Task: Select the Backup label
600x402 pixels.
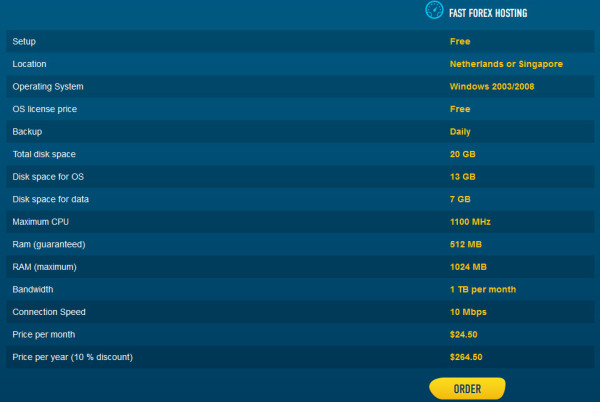Action: tap(27, 132)
